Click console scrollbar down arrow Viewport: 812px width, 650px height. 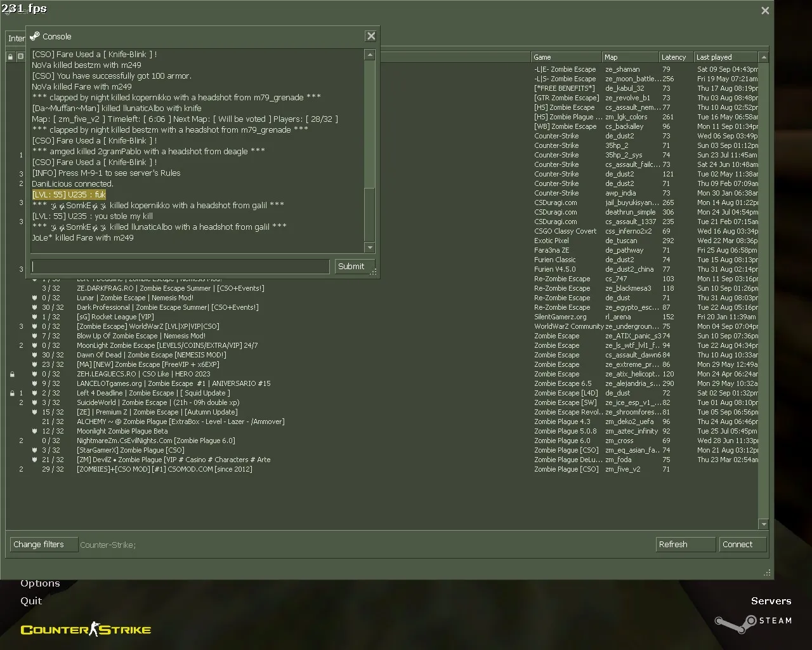(x=370, y=248)
